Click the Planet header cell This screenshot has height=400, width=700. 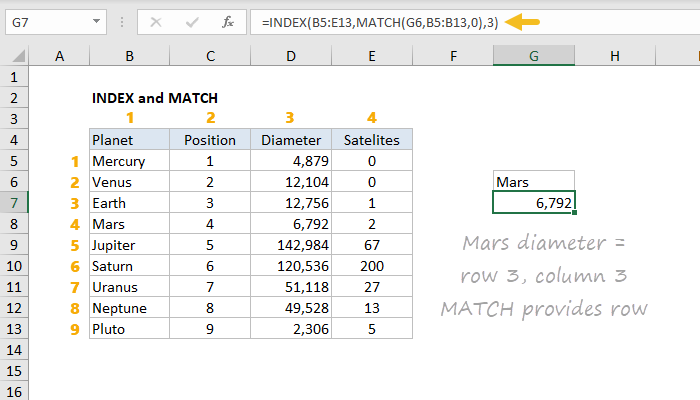(x=129, y=140)
